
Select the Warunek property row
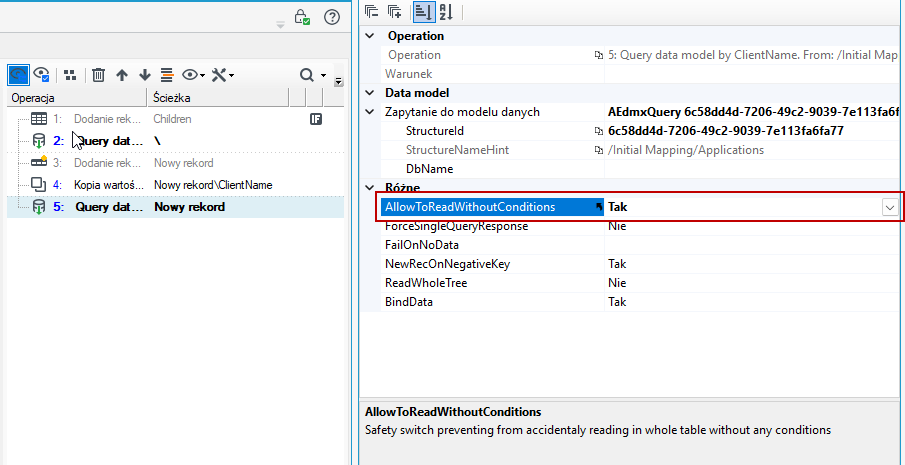pos(642,74)
